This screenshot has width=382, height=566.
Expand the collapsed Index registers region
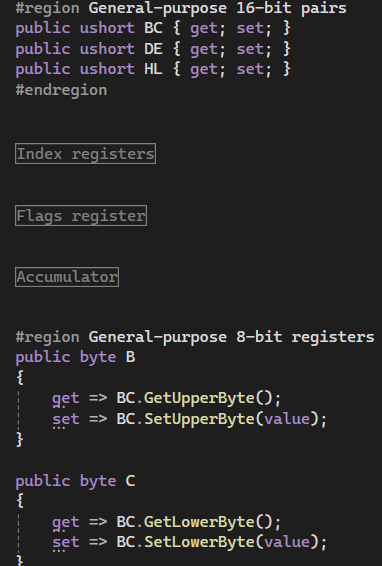click(86, 154)
